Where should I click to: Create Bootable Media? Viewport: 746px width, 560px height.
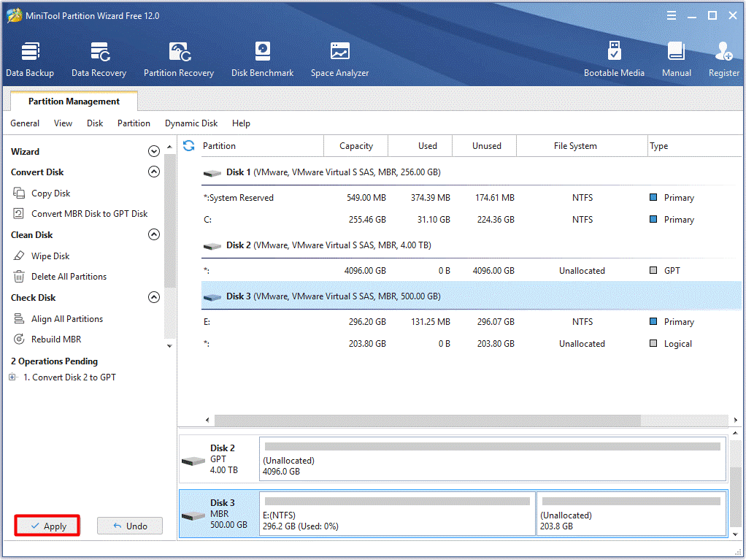[x=614, y=59]
